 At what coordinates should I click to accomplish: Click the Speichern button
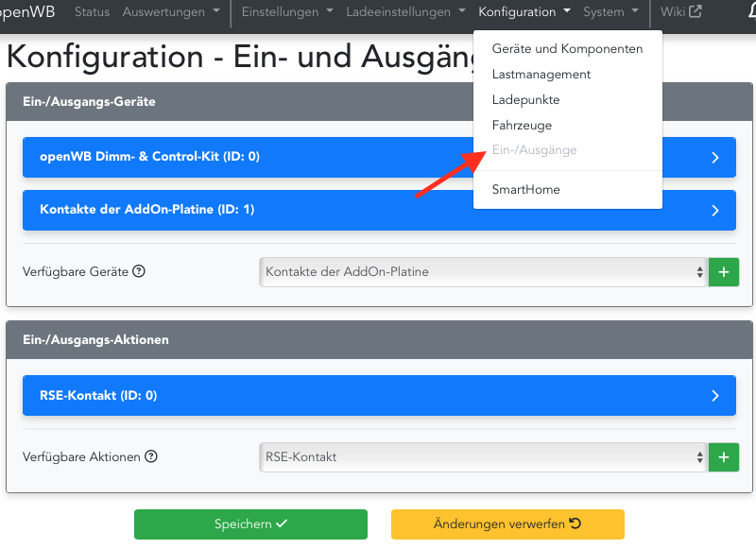250,524
